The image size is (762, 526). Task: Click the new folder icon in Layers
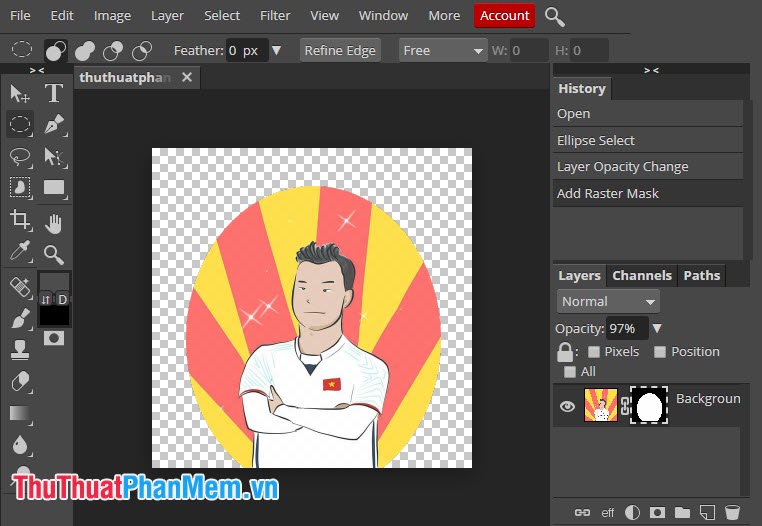click(682, 512)
